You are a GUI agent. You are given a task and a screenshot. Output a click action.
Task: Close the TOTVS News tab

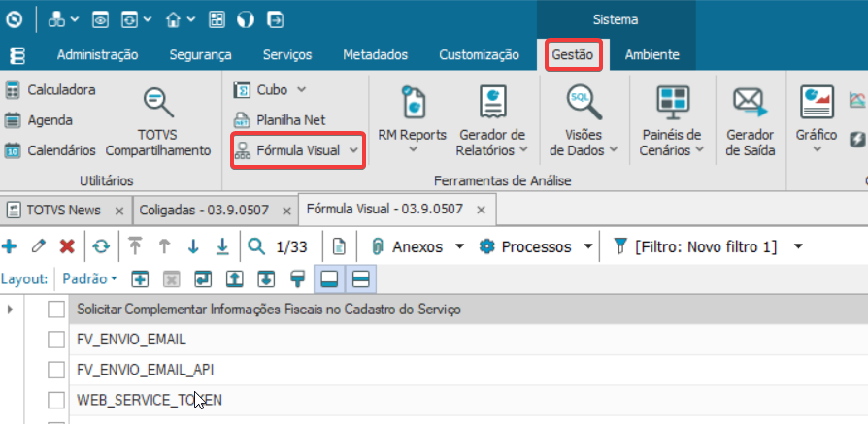coord(119,211)
